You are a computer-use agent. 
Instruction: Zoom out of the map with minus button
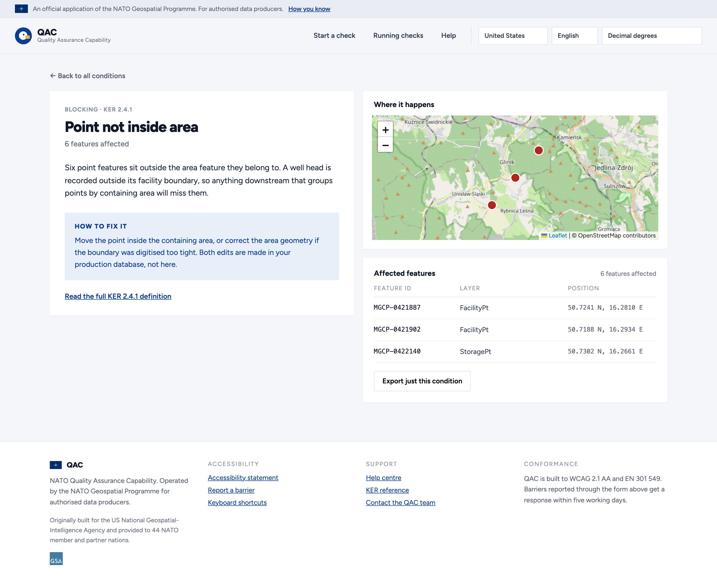tap(385, 145)
